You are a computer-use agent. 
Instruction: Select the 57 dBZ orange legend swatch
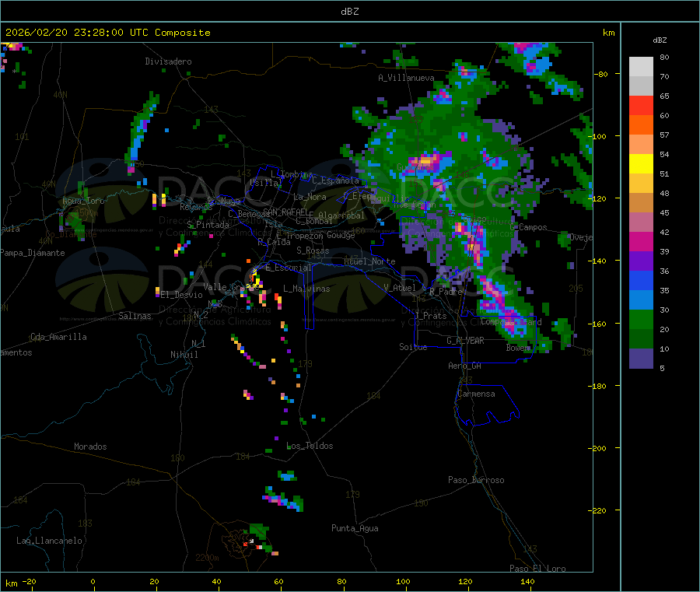point(641,125)
